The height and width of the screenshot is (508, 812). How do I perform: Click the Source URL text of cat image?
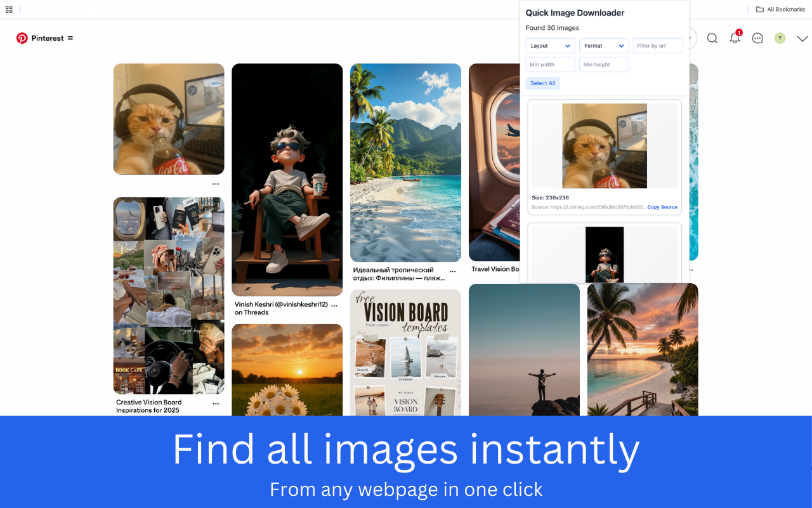[588, 207]
